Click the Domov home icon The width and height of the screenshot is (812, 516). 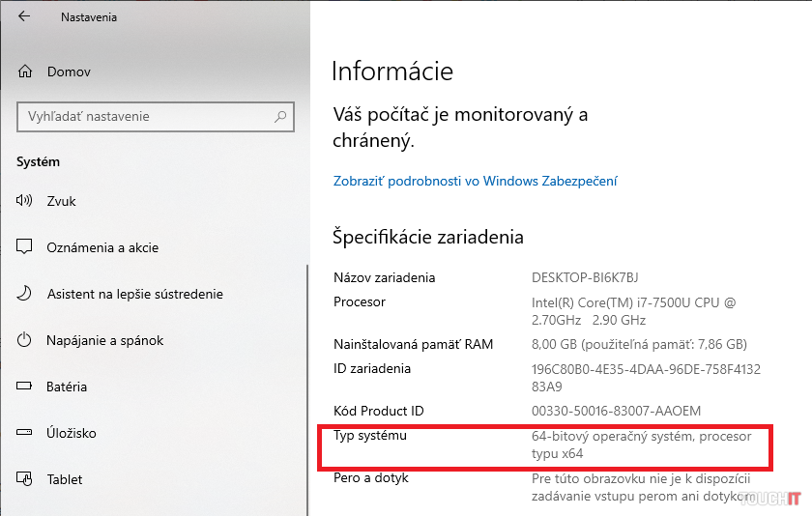coord(26,72)
